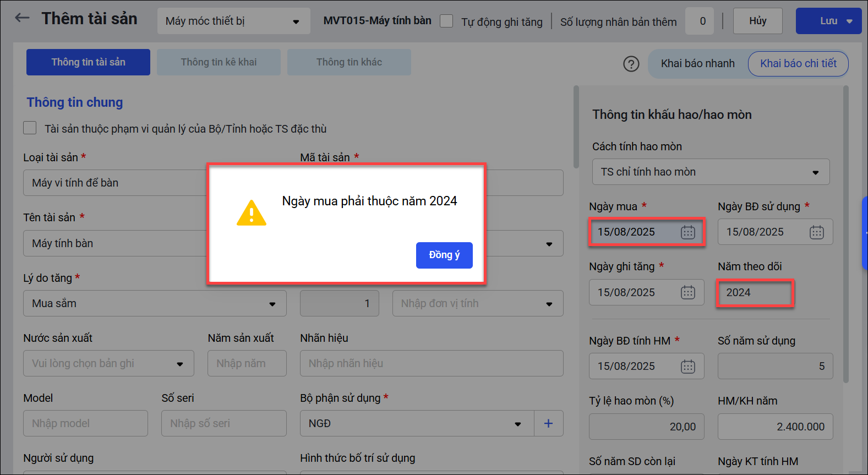This screenshot has width=868, height=475.
Task: Click the Hủy button
Action: point(757,21)
